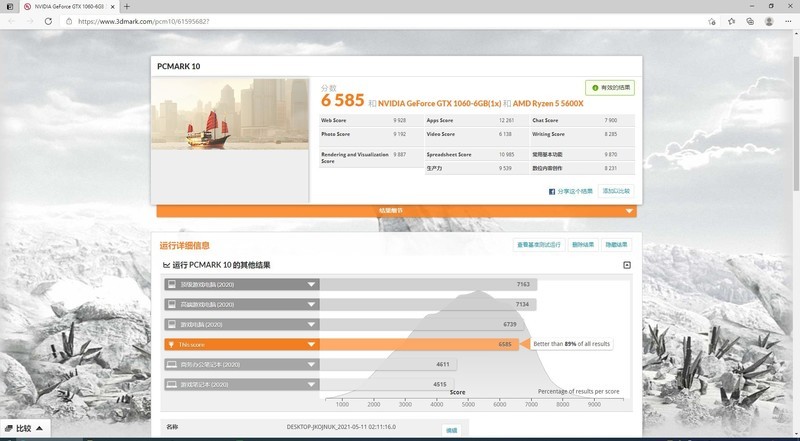The height and width of the screenshot is (441, 800).
Task: Click the laptop icon in 4515 row
Action: (172, 384)
